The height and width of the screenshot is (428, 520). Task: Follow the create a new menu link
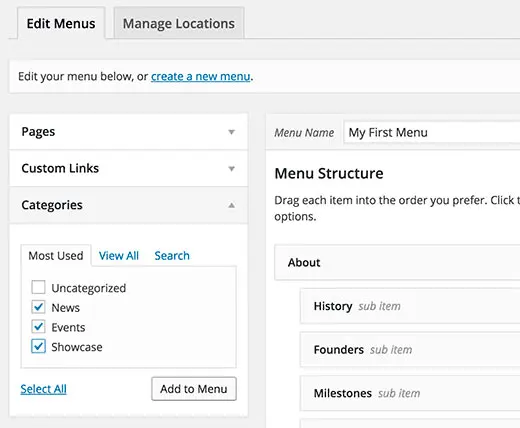click(x=201, y=76)
